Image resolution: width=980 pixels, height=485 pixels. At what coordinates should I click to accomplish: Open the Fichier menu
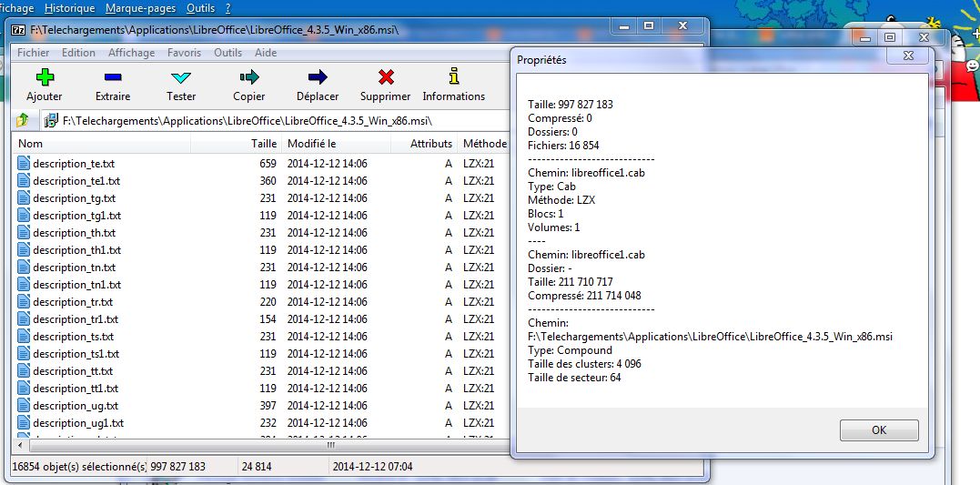pos(35,53)
